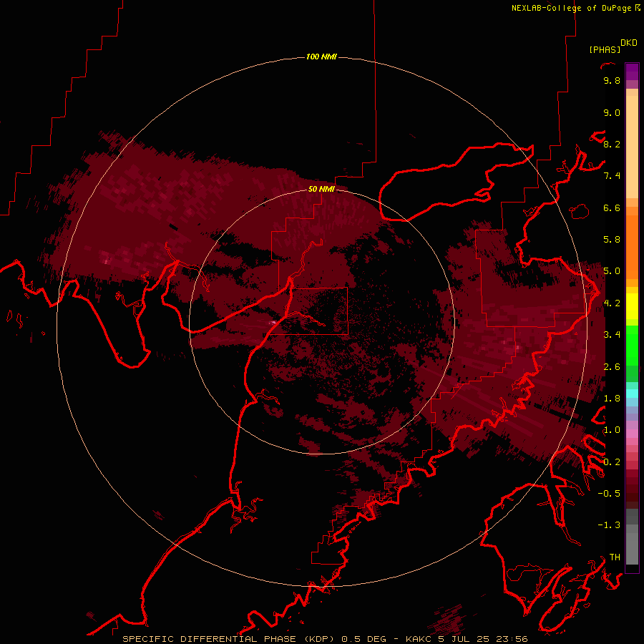Image resolution: width=644 pixels, height=644 pixels.
Task: Click the 1.8 scale value
Action: pos(612,399)
